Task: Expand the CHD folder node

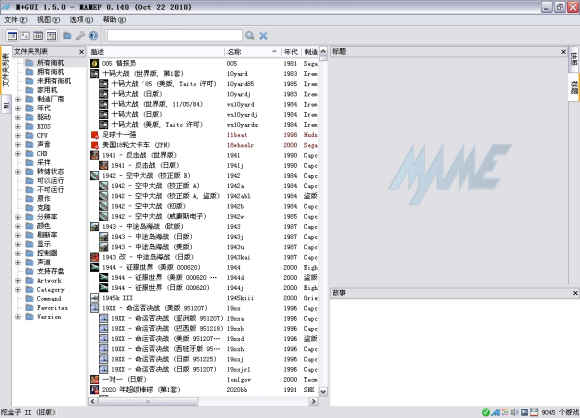Action: (x=18, y=154)
